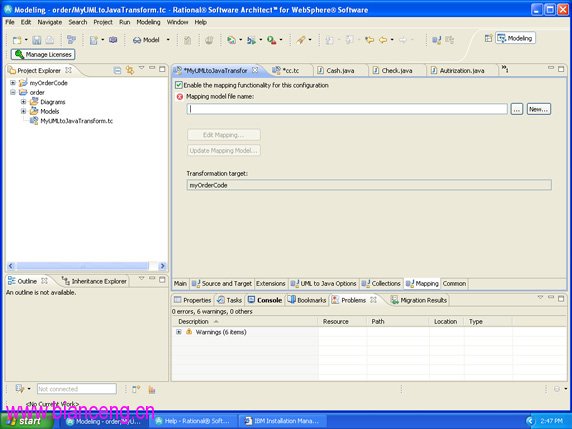Open Project Explorer view menu triangle
Viewport: 572px width, 429px height.
[x=142, y=68]
